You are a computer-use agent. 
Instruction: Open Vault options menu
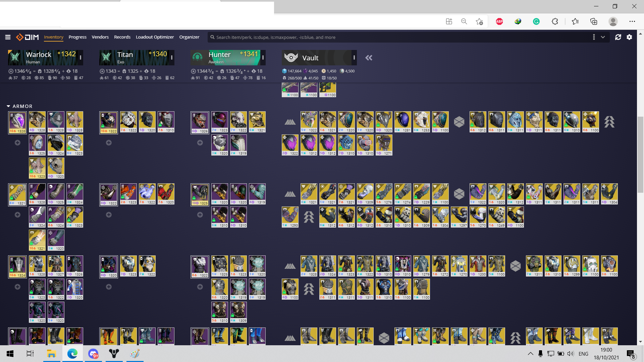point(354,58)
